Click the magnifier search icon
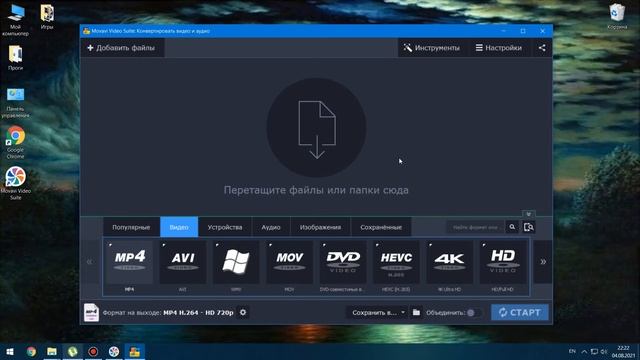Image resolution: width=640 pixels, height=360 pixels. click(x=512, y=227)
